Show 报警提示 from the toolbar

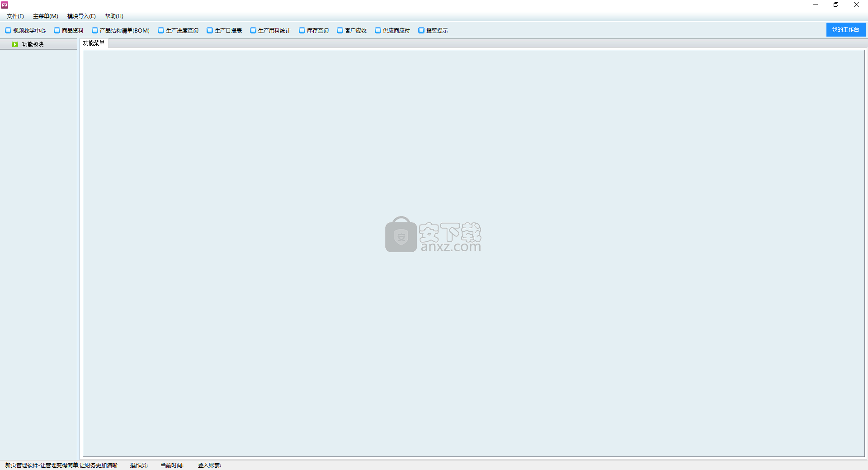click(x=433, y=30)
